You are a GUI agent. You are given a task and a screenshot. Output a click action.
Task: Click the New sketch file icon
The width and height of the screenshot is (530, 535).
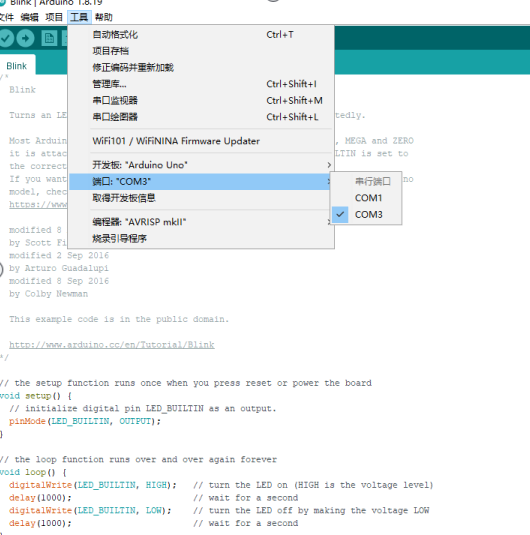pos(49,38)
